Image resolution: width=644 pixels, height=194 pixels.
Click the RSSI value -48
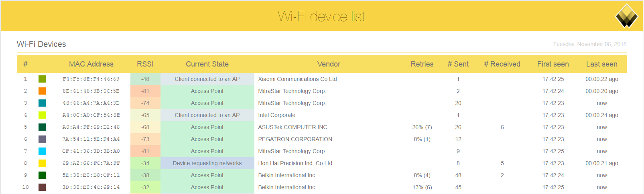pyautogui.click(x=145, y=79)
